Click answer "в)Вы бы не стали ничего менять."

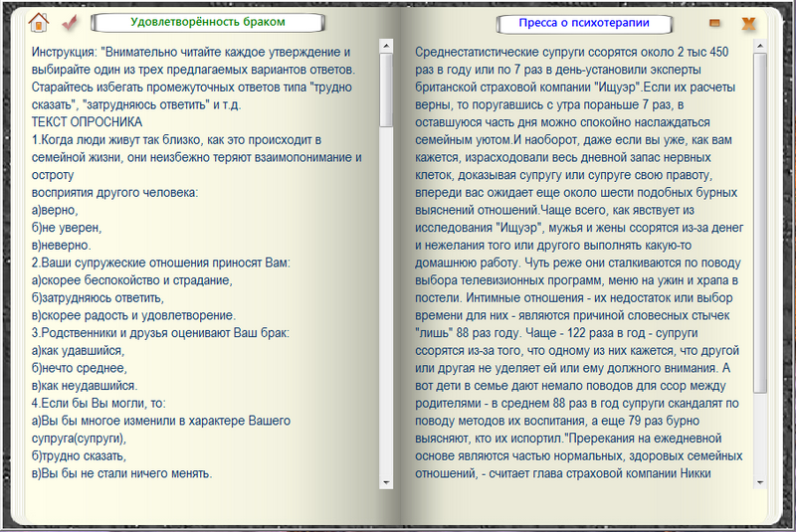pos(121,473)
